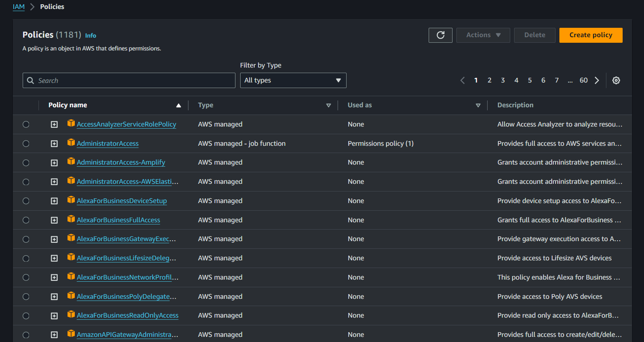Select the AdministratorAccess radio button
The height and width of the screenshot is (342, 644).
(x=26, y=144)
